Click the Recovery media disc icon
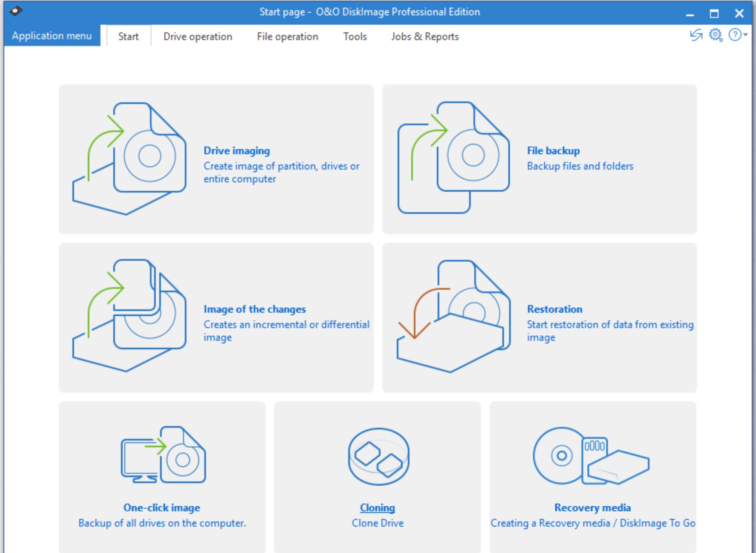756x553 pixels. click(x=591, y=456)
